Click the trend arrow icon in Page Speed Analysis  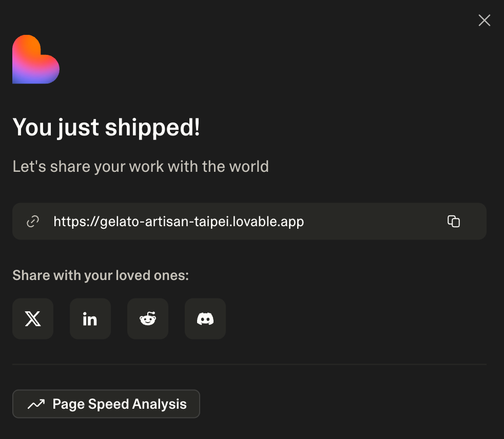36,404
